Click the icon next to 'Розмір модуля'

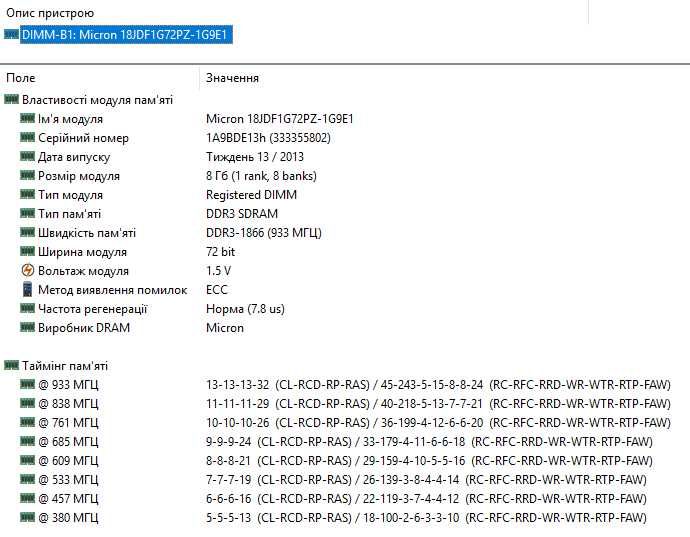(27, 175)
